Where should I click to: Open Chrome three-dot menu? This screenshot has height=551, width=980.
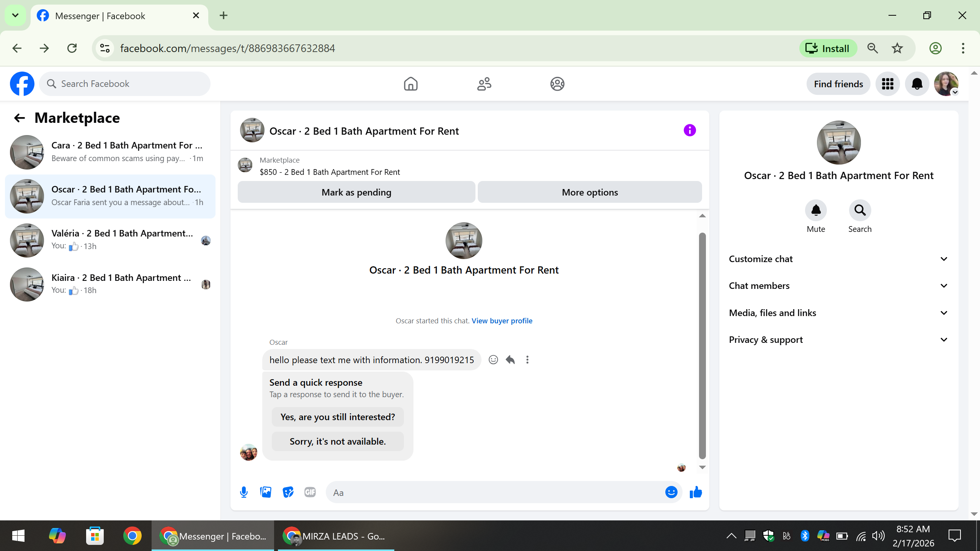pyautogui.click(x=963, y=48)
